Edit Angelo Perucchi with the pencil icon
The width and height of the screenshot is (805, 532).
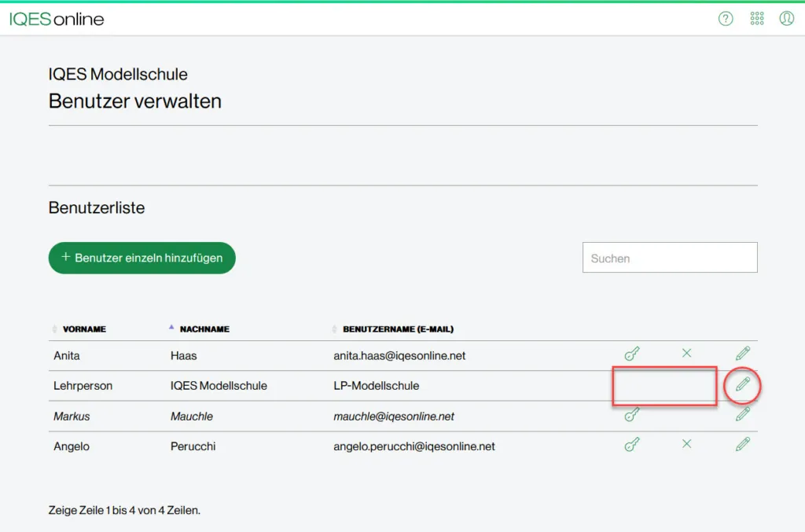click(742, 444)
